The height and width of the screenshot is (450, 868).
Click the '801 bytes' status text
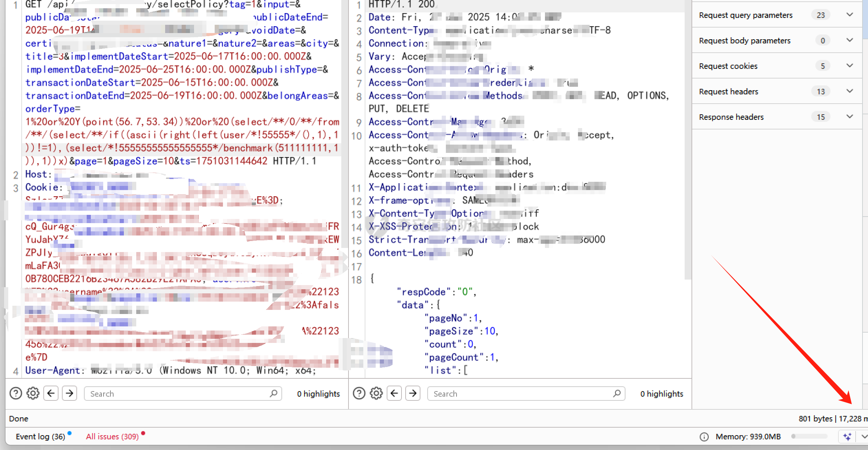[x=815, y=419]
